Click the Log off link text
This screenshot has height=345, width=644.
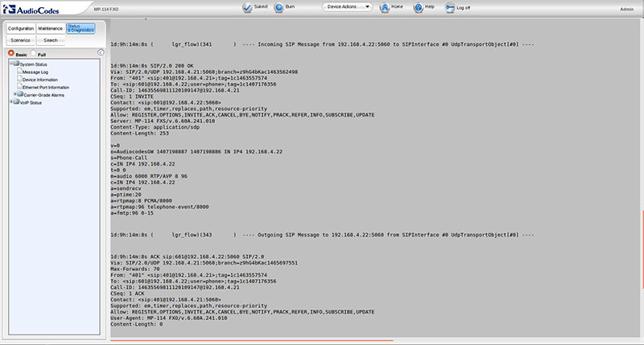point(464,8)
